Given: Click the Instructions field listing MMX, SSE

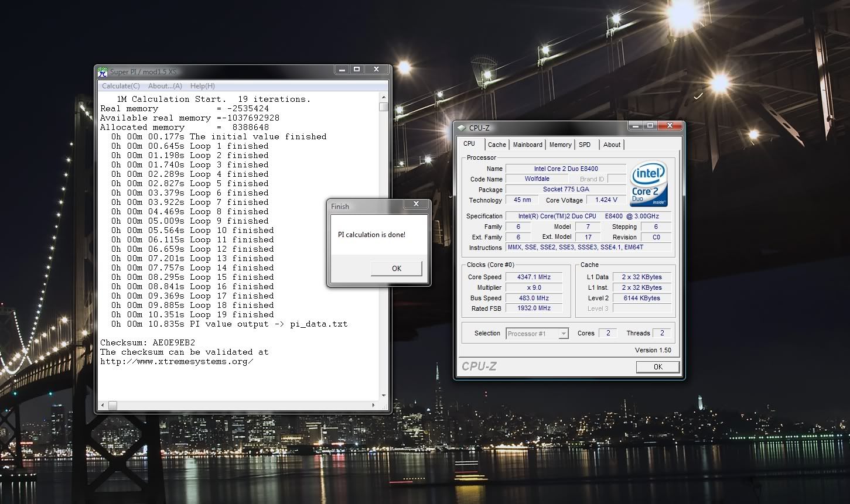Looking at the screenshot, I should click(589, 248).
